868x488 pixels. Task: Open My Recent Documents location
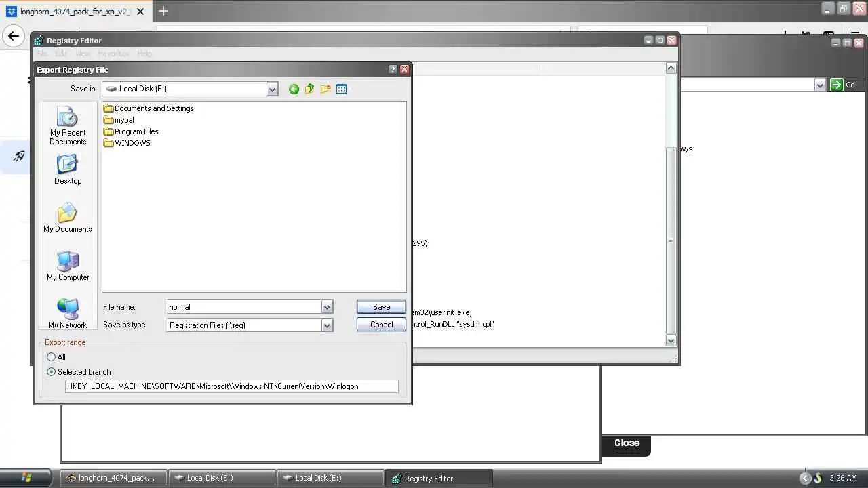pos(68,126)
